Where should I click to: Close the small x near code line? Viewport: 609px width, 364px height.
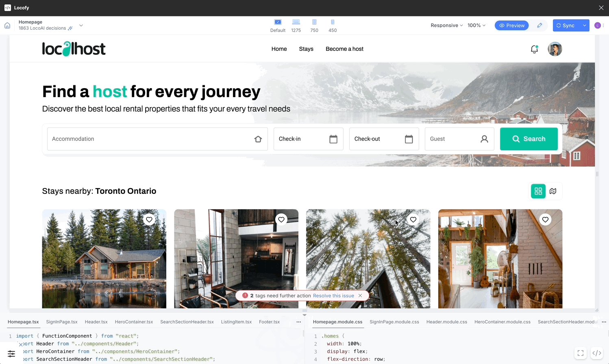[21, 344]
